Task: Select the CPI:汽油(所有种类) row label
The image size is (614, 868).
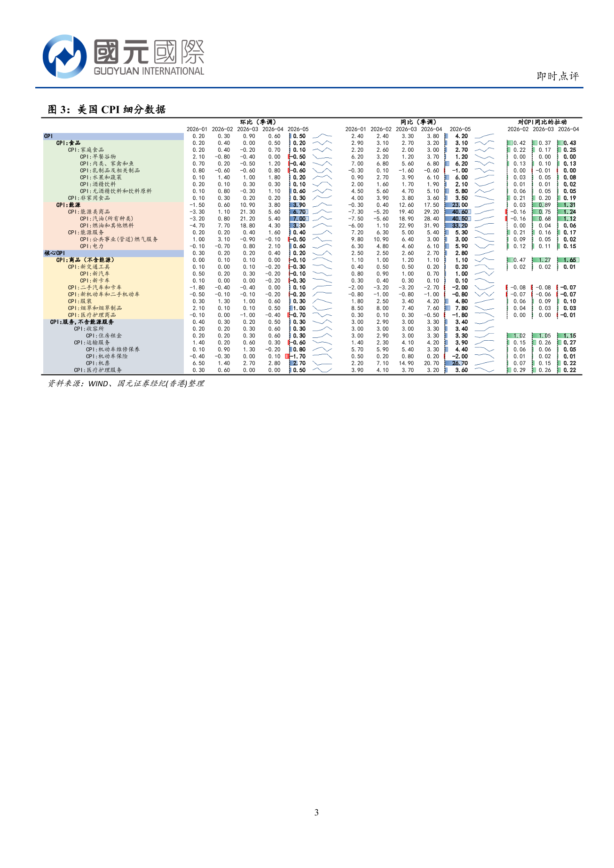Action: coord(106,219)
